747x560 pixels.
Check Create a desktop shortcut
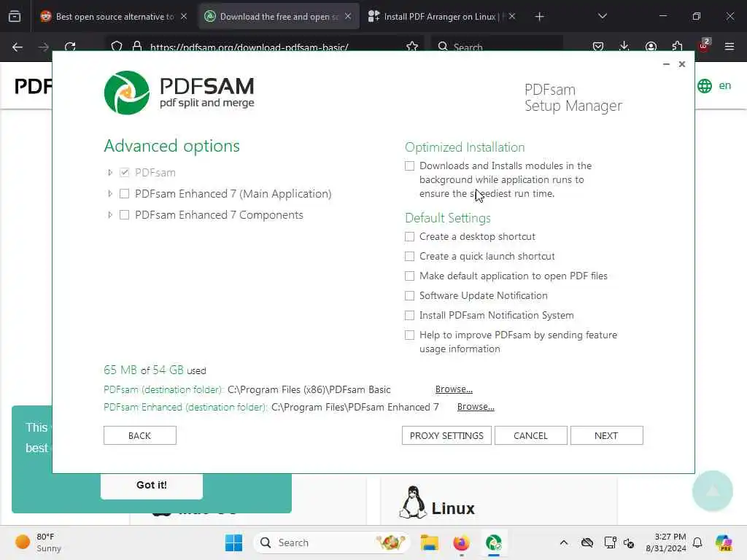[409, 237]
